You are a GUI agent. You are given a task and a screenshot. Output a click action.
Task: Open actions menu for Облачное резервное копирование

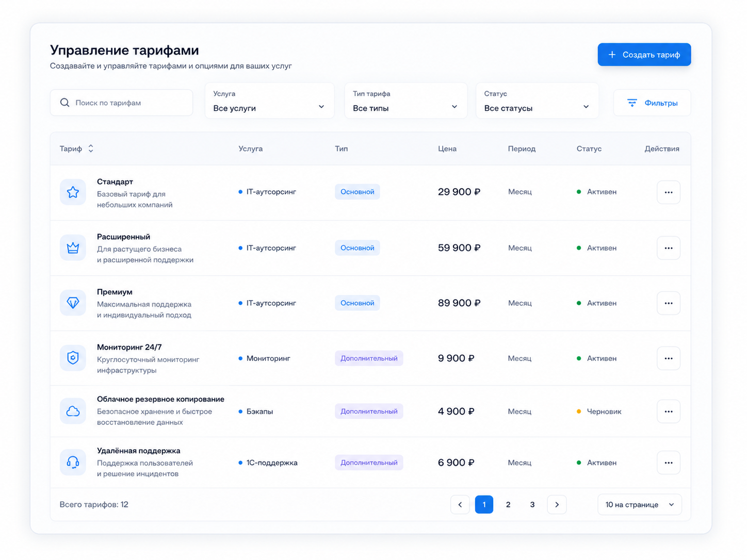coord(669,411)
